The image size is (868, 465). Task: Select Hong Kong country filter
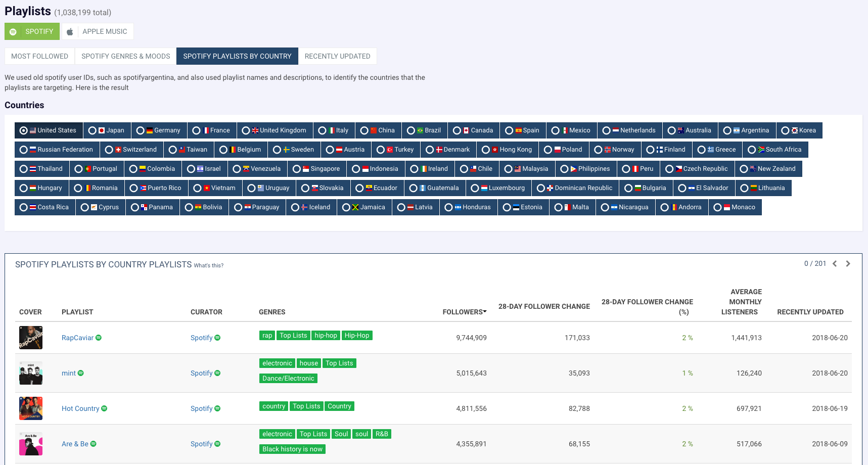(508, 150)
